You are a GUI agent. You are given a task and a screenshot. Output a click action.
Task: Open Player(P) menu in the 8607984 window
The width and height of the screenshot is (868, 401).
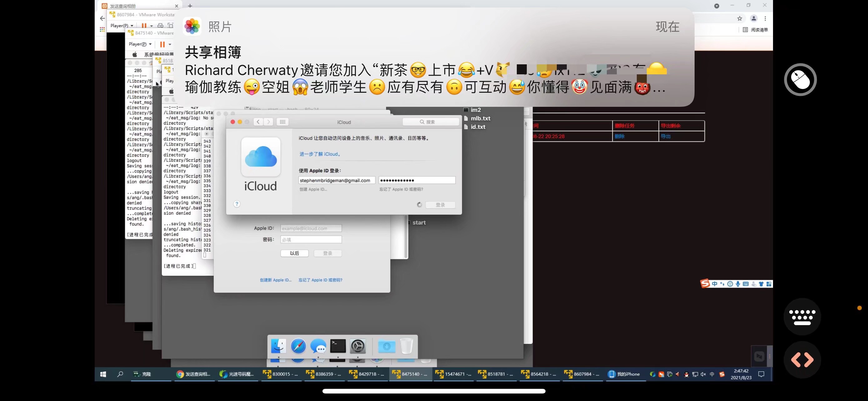(x=122, y=26)
